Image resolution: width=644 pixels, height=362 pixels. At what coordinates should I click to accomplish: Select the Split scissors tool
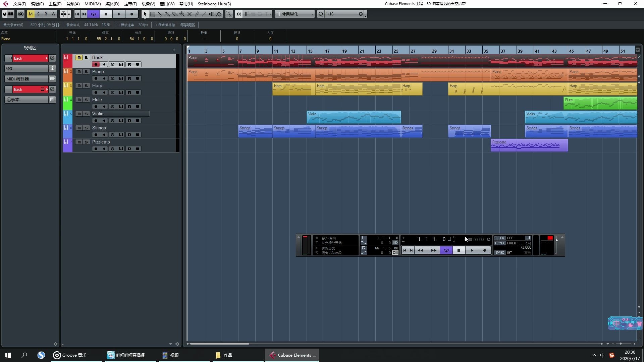tap(160, 14)
